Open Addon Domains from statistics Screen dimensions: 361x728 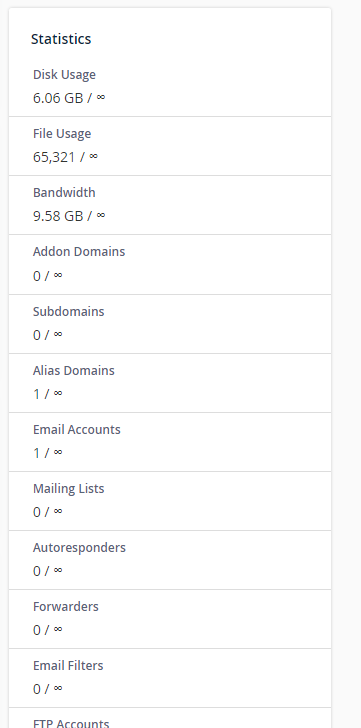pyautogui.click(x=79, y=252)
